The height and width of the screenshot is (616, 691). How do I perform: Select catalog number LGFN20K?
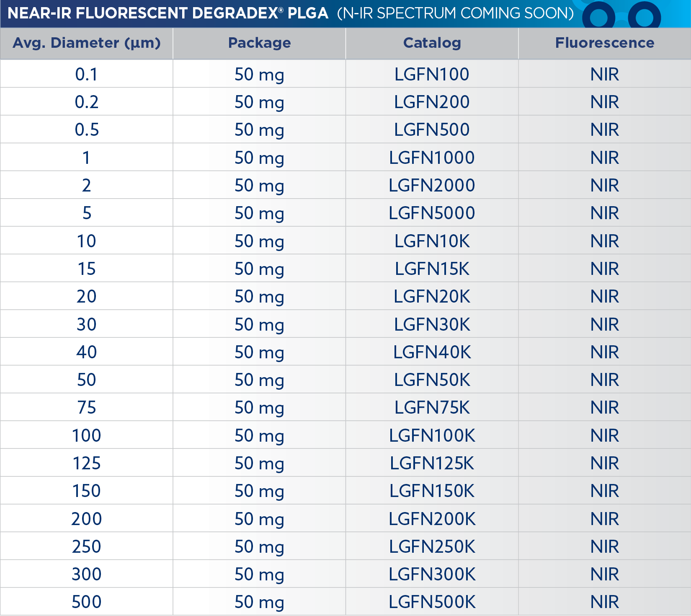pos(432,296)
